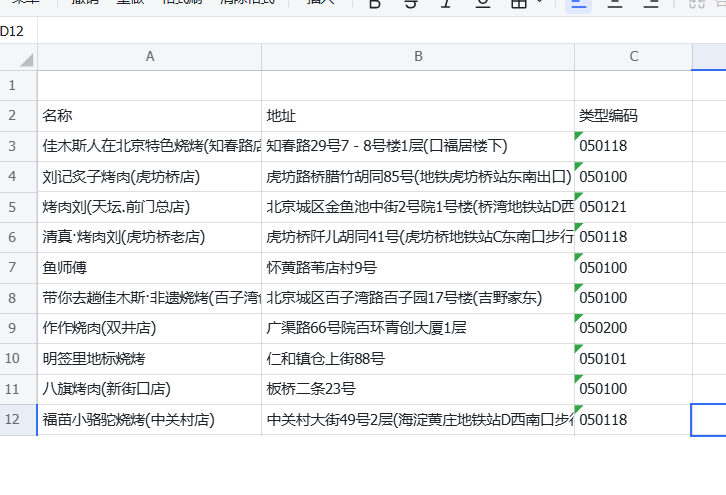Select code 050118 in row 12
The image size is (726, 495).
click(633, 420)
